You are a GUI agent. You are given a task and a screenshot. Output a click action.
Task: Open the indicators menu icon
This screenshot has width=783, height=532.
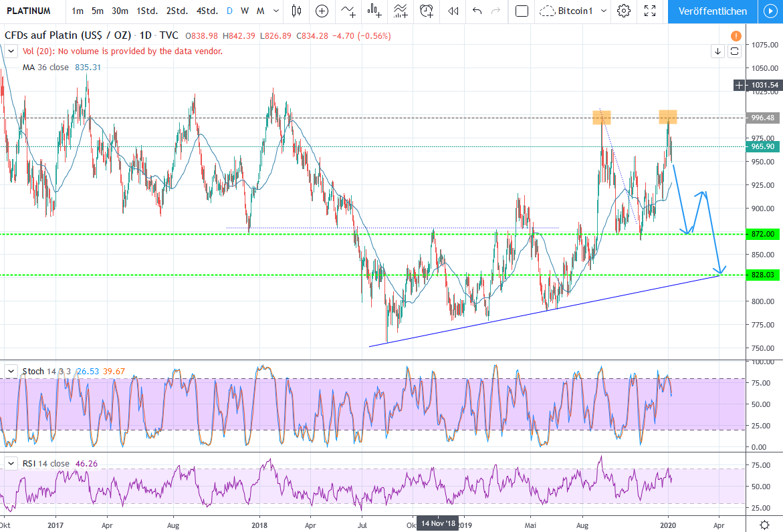coord(348,11)
